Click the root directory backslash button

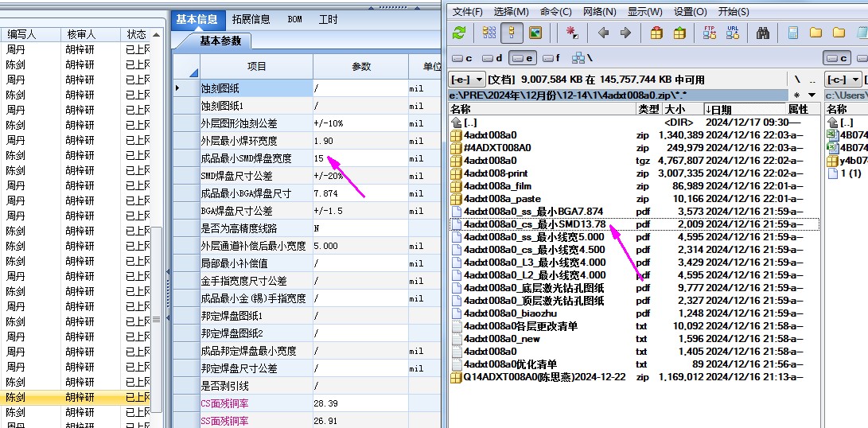pos(798,80)
